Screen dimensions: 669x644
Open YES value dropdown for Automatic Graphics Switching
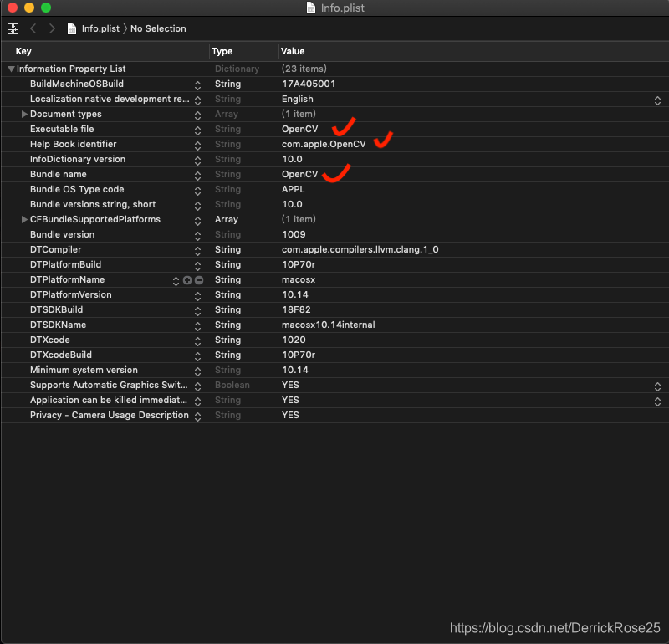[x=657, y=386]
